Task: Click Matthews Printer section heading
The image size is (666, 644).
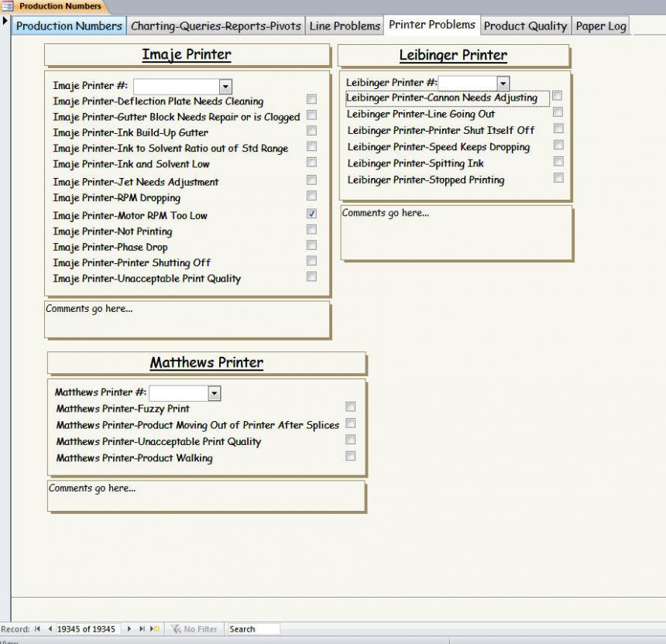Action: point(207,362)
